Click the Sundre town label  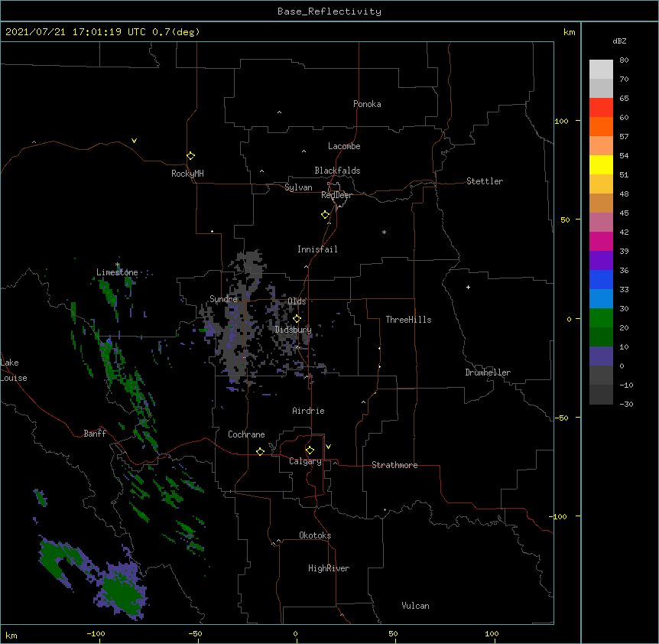(223, 299)
